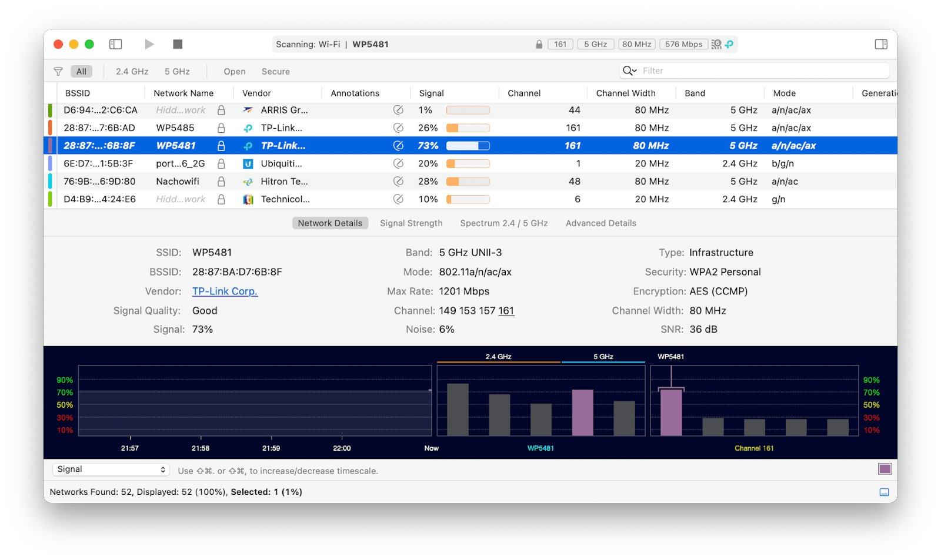This screenshot has height=560, width=941.
Task: Click the annotation icon in the Ubiquiti row
Action: point(398,164)
